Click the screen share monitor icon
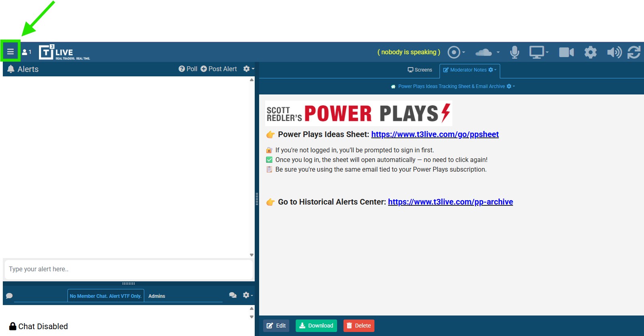 [536, 52]
